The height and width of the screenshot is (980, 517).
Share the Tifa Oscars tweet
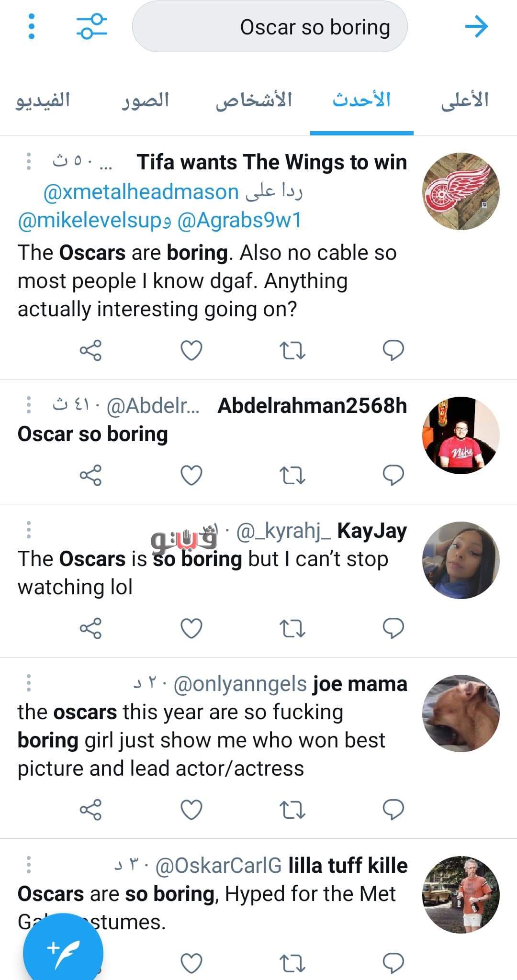click(x=90, y=351)
